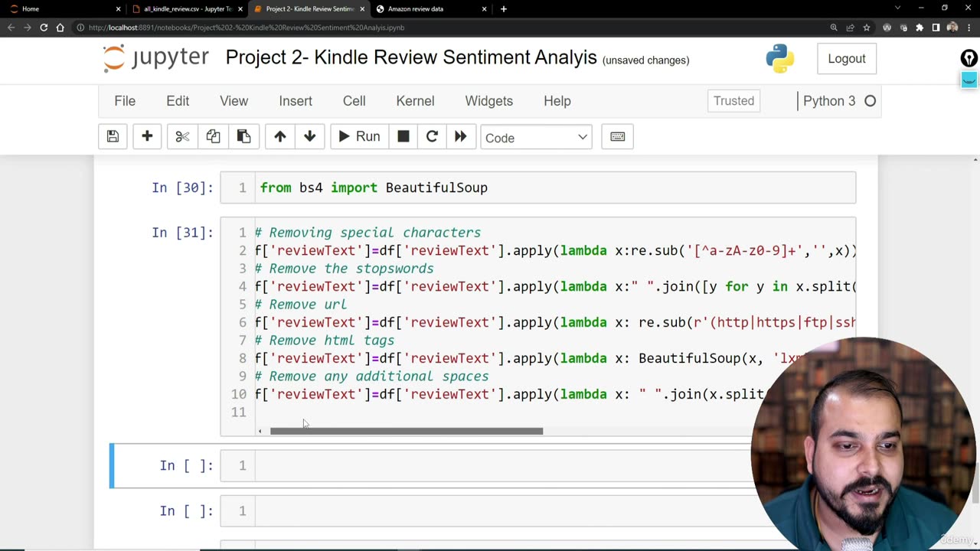Click the page vertical scrollbar
The width and height of the screenshot is (980, 551).
(975, 482)
